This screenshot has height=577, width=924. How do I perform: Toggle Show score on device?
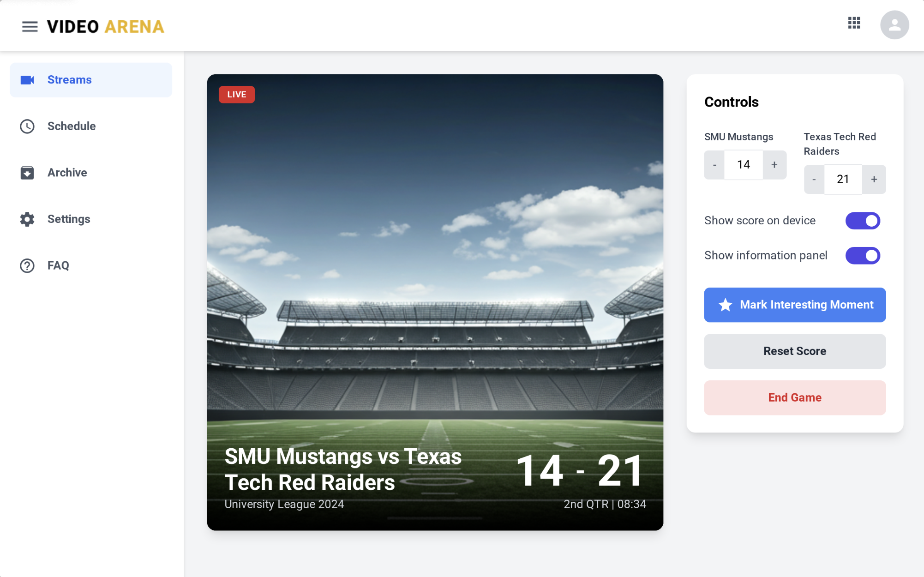coord(863,221)
